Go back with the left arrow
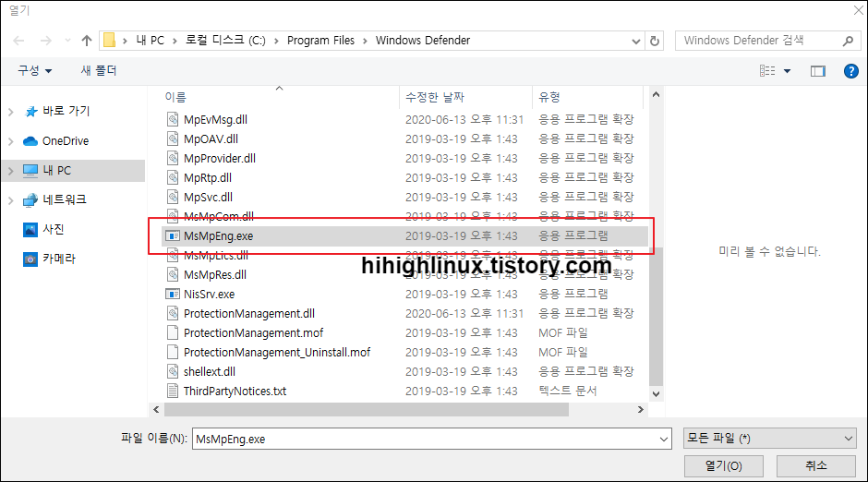This screenshot has height=482, width=868. click(x=18, y=41)
